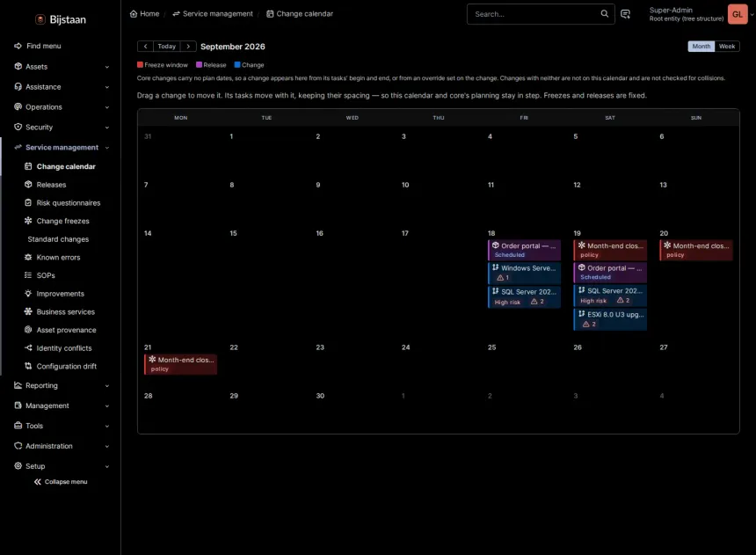Click the magnifier icon in the search box
756x555 pixels.
pos(604,13)
